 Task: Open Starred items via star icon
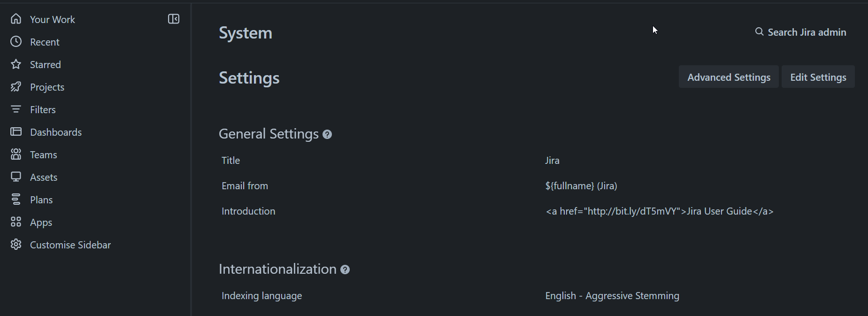(15, 64)
